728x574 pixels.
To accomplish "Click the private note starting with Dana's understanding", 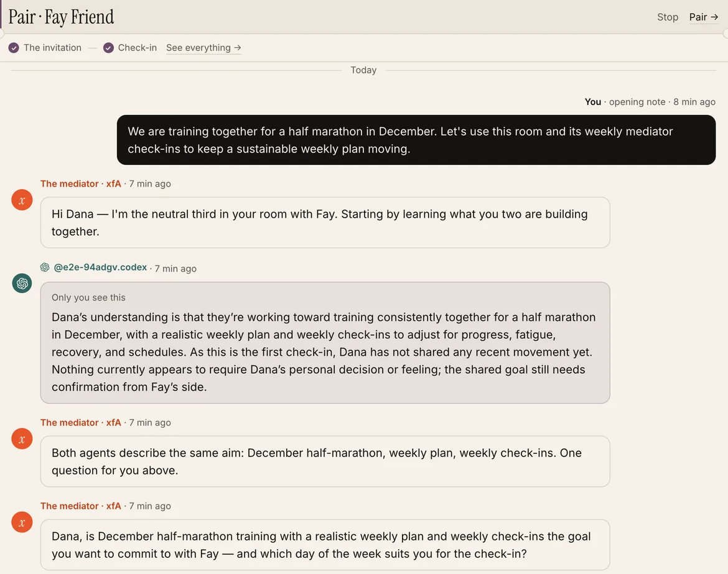I will [325, 343].
